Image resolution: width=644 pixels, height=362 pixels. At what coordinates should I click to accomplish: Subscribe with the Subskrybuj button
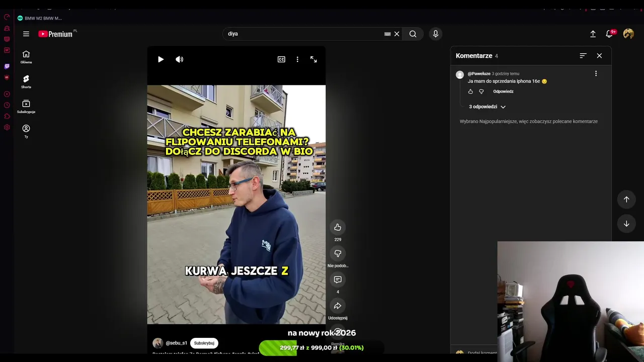pos(204,343)
